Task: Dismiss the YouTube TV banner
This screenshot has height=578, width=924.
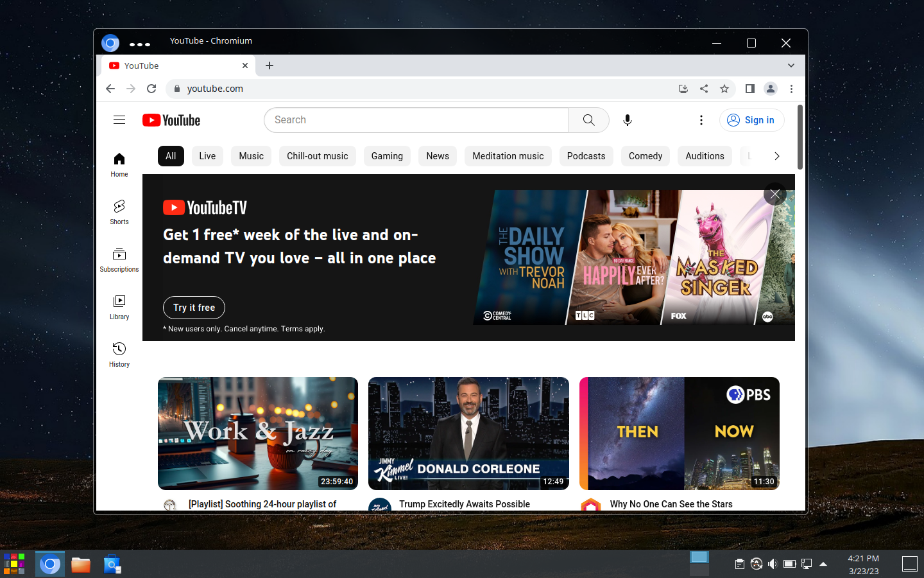Action: (775, 194)
